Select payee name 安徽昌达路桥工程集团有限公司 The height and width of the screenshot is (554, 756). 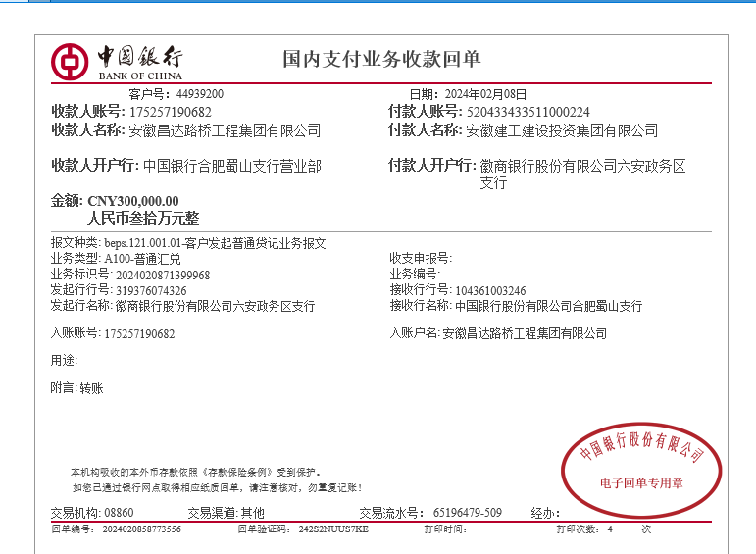[x=225, y=130]
